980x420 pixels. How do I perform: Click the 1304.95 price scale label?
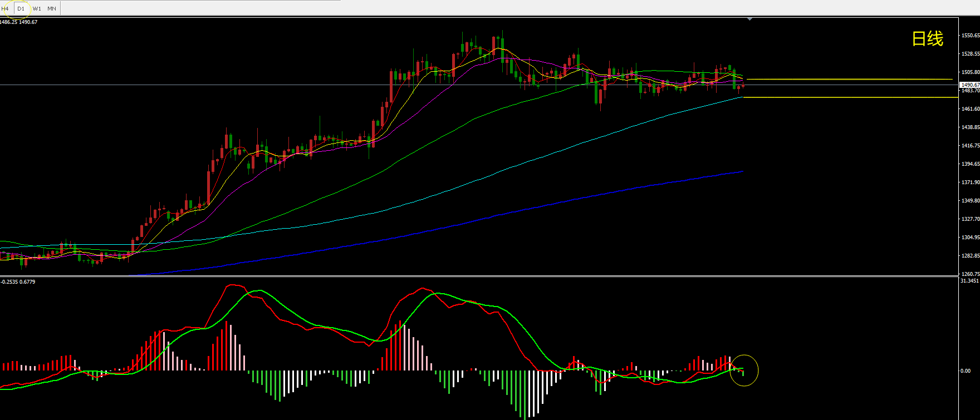(971, 238)
